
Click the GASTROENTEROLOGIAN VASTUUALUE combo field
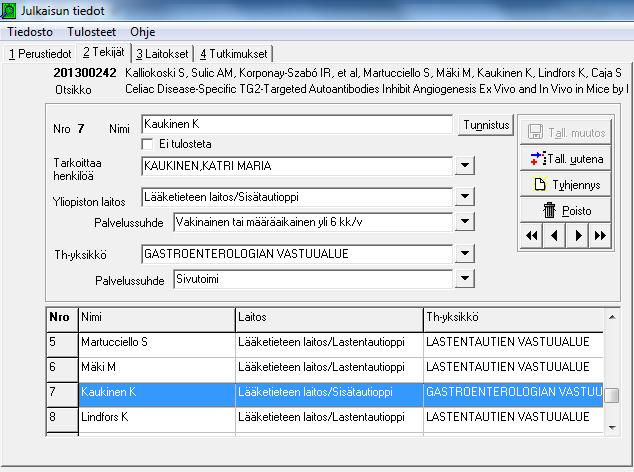297,254
